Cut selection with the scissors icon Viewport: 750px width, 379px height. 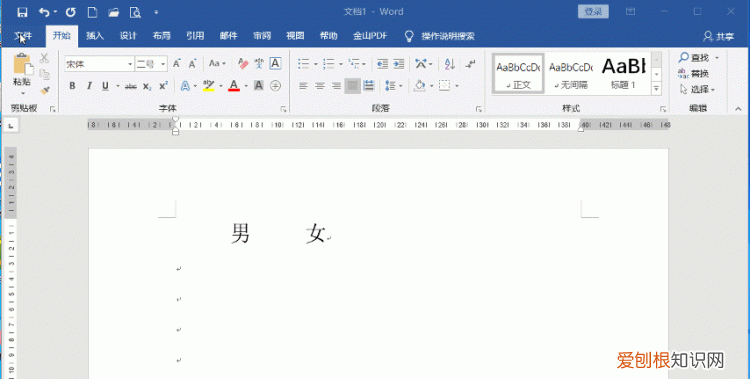44,58
